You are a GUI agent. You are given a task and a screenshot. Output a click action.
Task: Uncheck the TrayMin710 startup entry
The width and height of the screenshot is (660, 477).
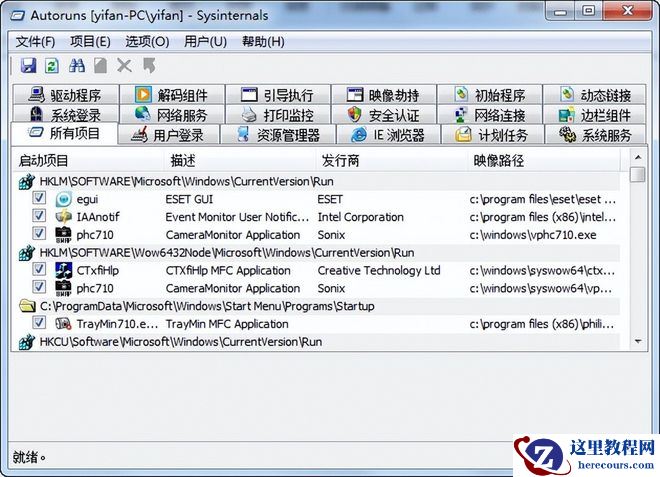(x=39, y=322)
